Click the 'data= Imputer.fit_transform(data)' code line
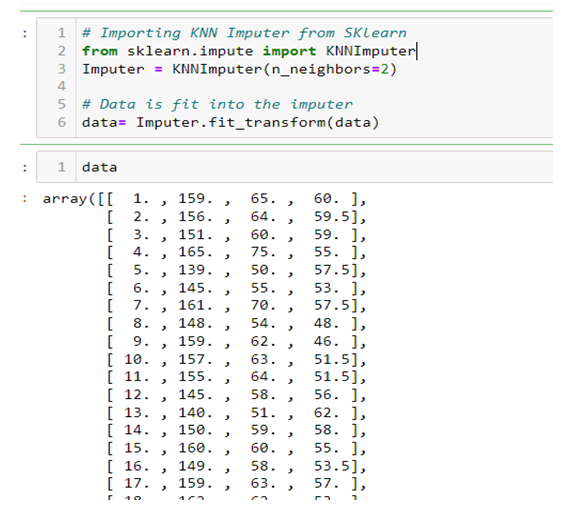 tap(231, 122)
